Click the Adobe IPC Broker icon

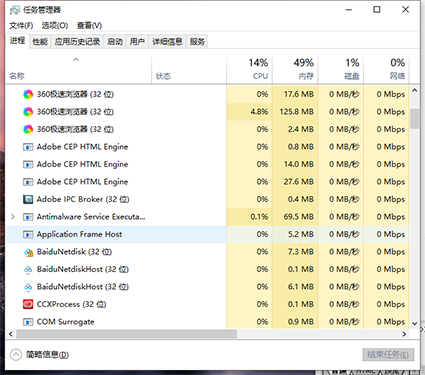coord(28,199)
